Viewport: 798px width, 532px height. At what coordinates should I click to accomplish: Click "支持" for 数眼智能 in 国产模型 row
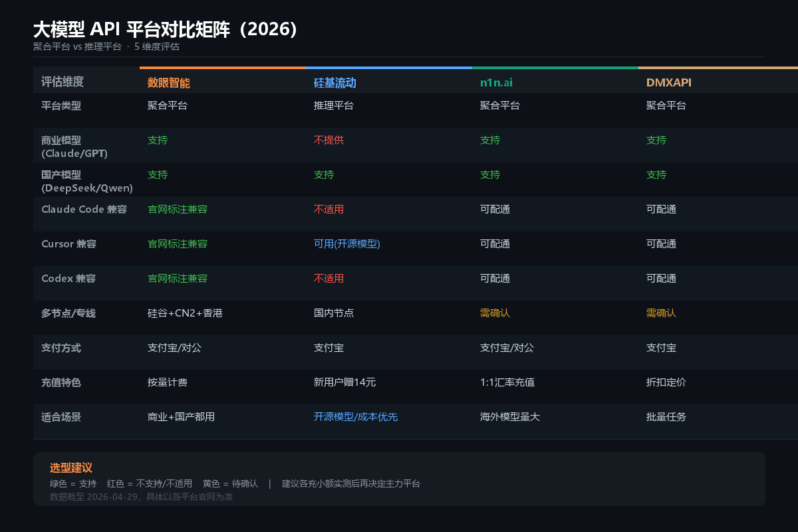click(158, 174)
